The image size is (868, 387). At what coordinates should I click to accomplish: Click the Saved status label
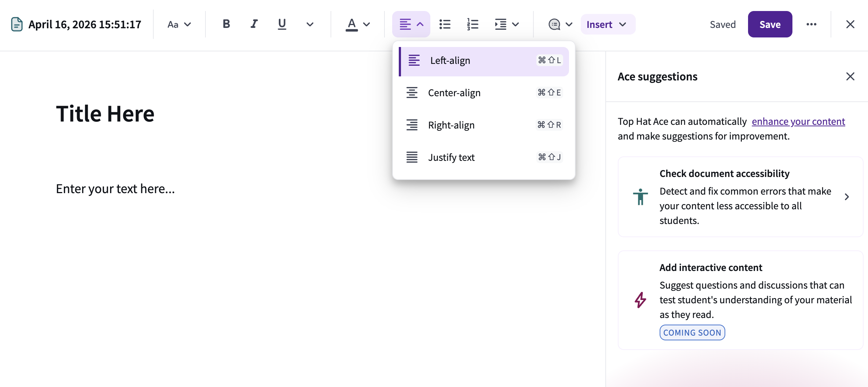722,25
